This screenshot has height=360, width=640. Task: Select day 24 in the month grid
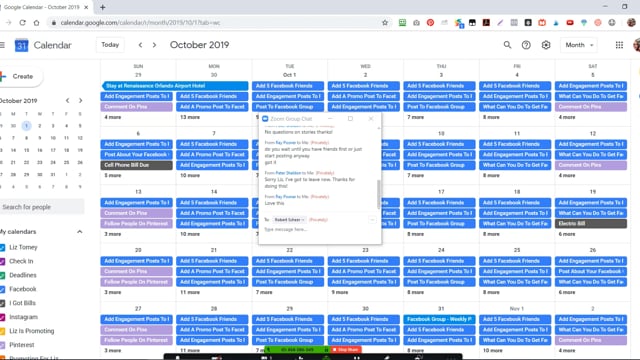[441, 250]
